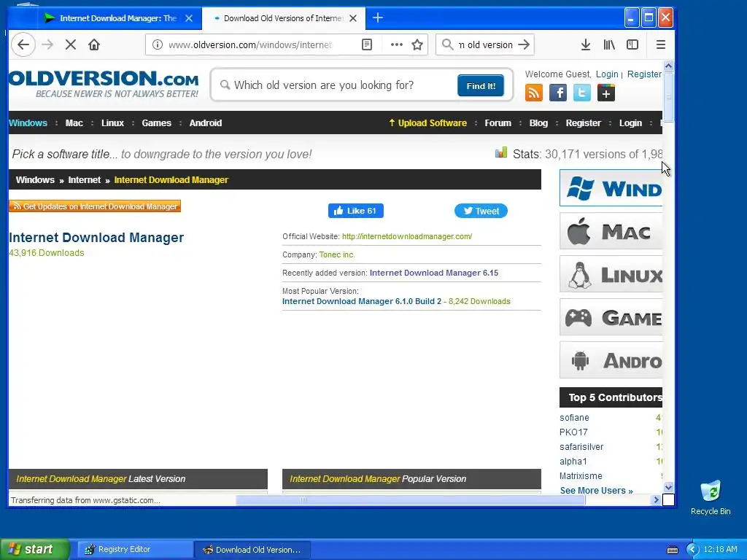Open the Firefox library icon
Screen dimensions: 747x560
[609, 44]
